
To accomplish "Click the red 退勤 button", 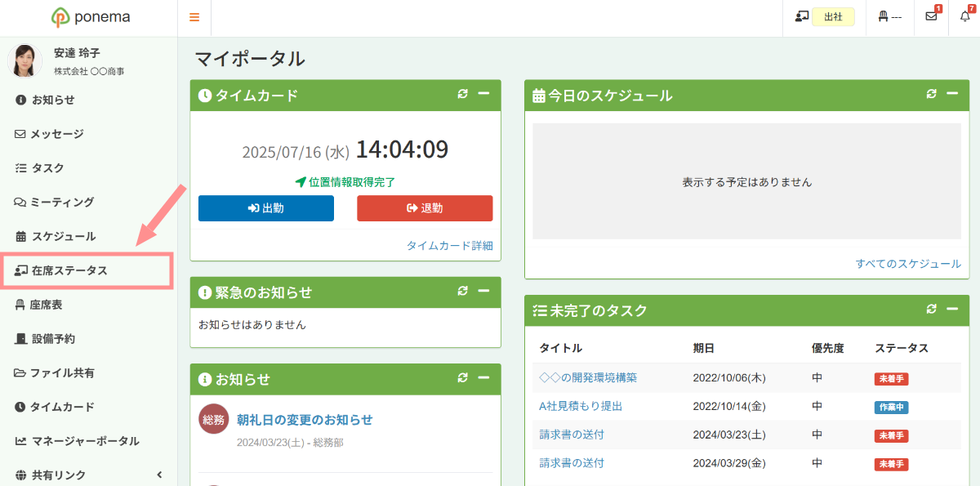I will pos(425,208).
